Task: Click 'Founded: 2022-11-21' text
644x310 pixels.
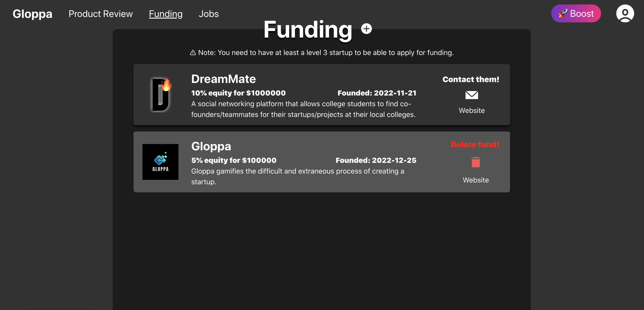Action: coord(377,93)
